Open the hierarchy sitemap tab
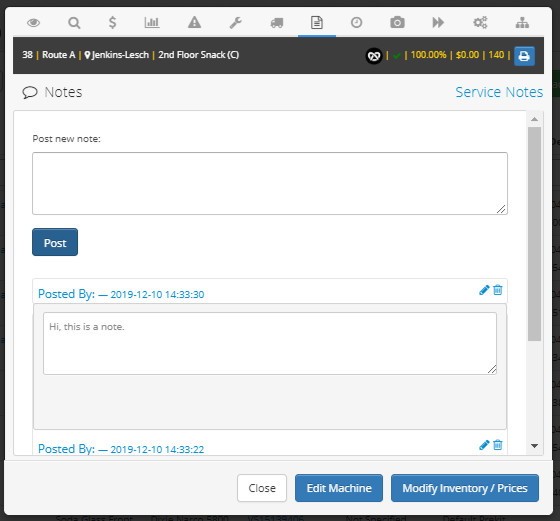 click(x=522, y=23)
